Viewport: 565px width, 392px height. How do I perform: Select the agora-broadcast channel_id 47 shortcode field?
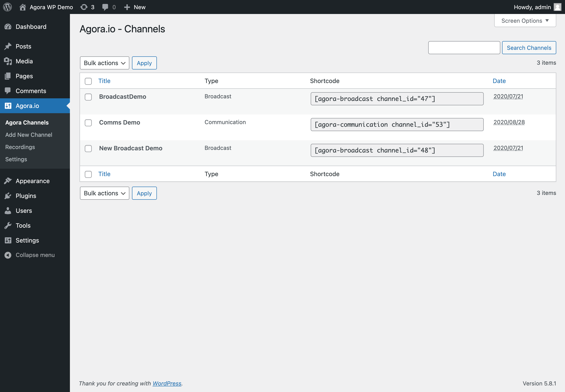coord(397,99)
